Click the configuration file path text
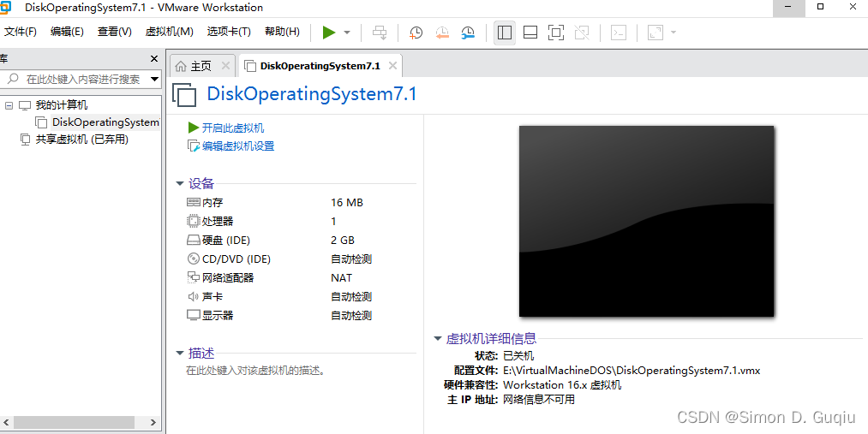868x434 pixels. [632, 371]
